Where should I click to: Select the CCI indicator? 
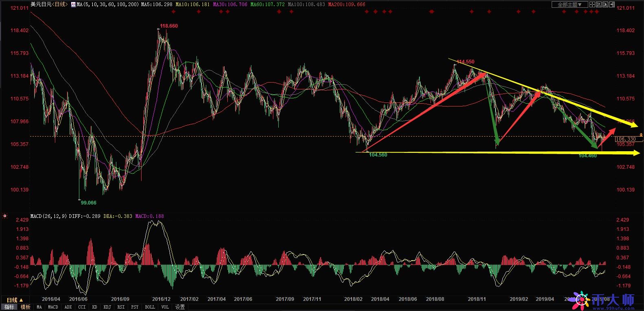[x=82, y=307]
